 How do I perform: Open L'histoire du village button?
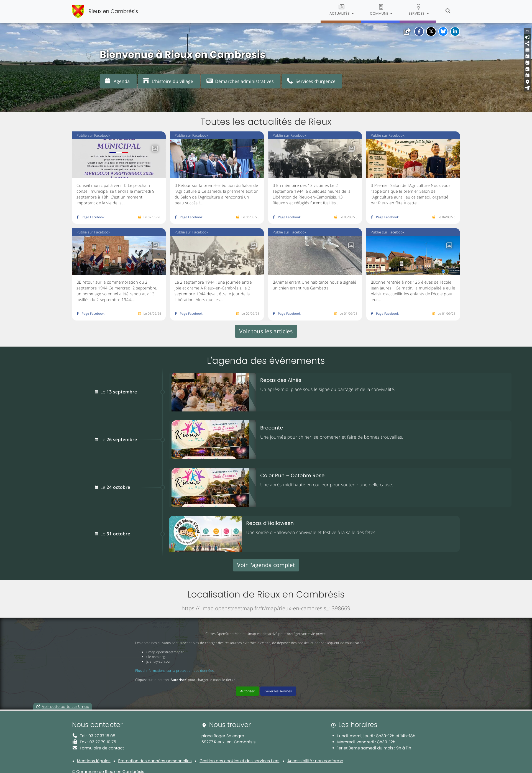coord(168,81)
